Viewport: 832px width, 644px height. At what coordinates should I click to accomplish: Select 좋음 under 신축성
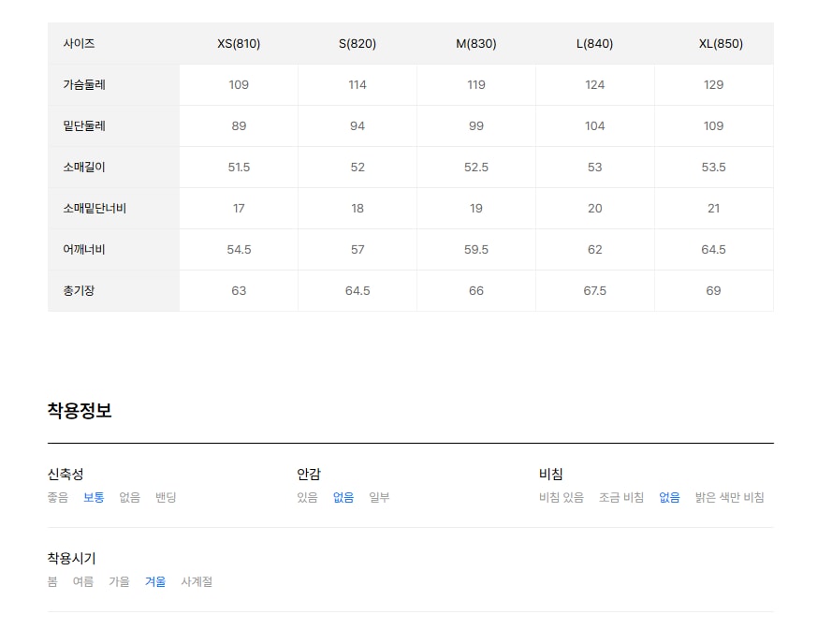click(58, 497)
